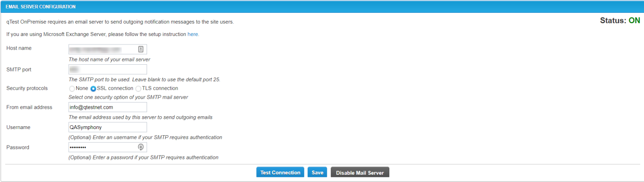Click the Password label
The height and width of the screenshot is (182, 644).
tap(18, 147)
